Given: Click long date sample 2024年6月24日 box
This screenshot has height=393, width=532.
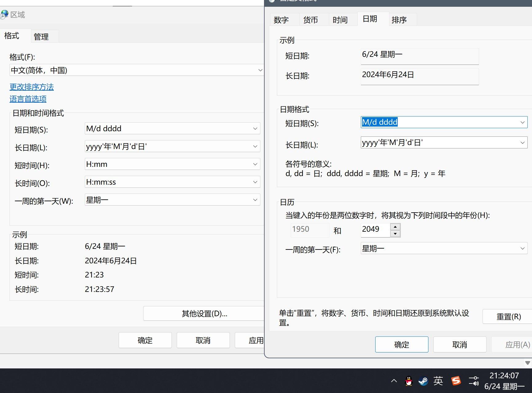Looking at the screenshot, I should tap(420, 76).
